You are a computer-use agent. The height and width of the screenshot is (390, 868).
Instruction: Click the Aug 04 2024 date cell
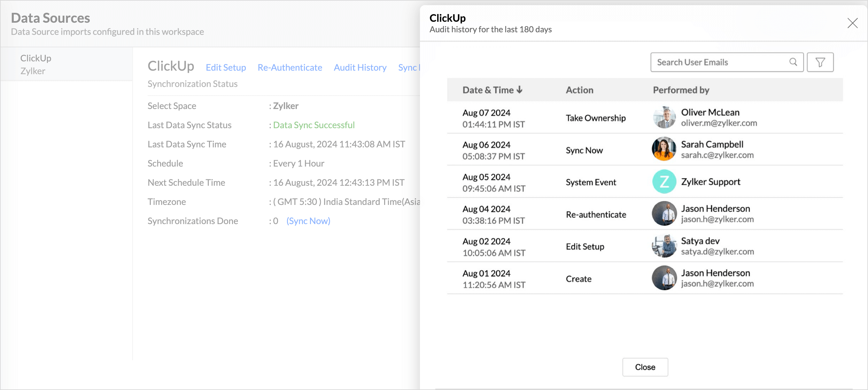tap(493, 215)
